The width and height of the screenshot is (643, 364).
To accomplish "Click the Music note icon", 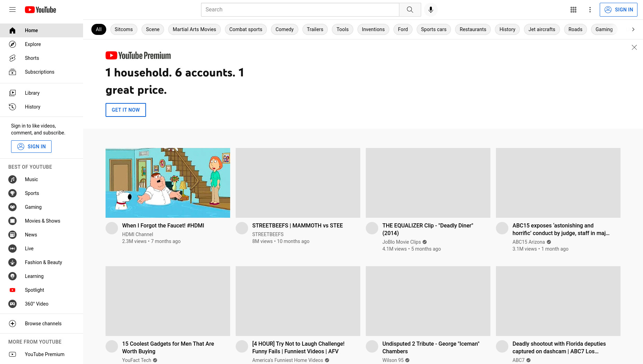I will click(12, 179).
